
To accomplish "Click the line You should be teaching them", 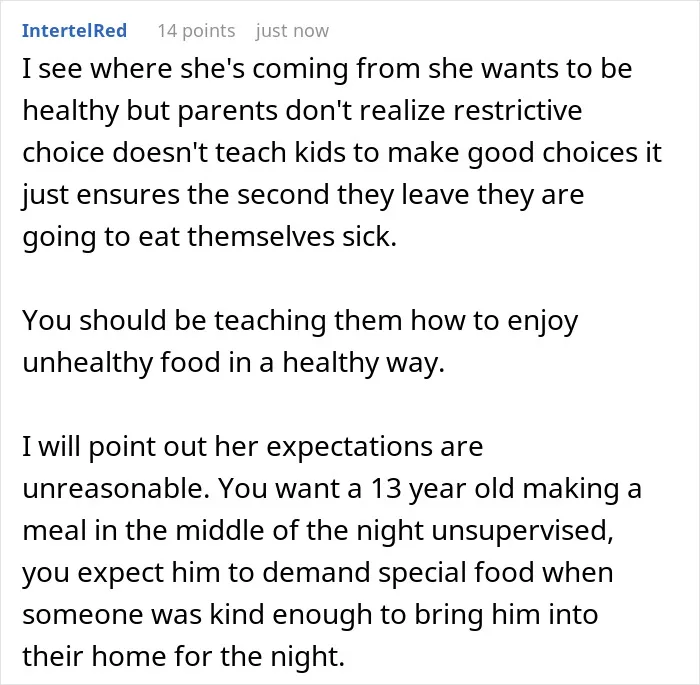I will point(300,321).
